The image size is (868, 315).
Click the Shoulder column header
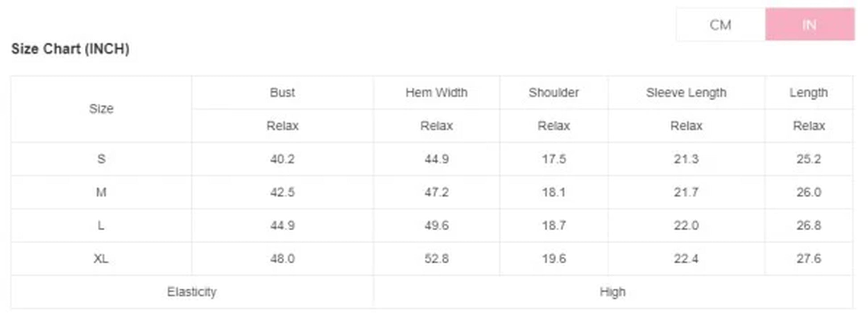(x=554, y=93)
